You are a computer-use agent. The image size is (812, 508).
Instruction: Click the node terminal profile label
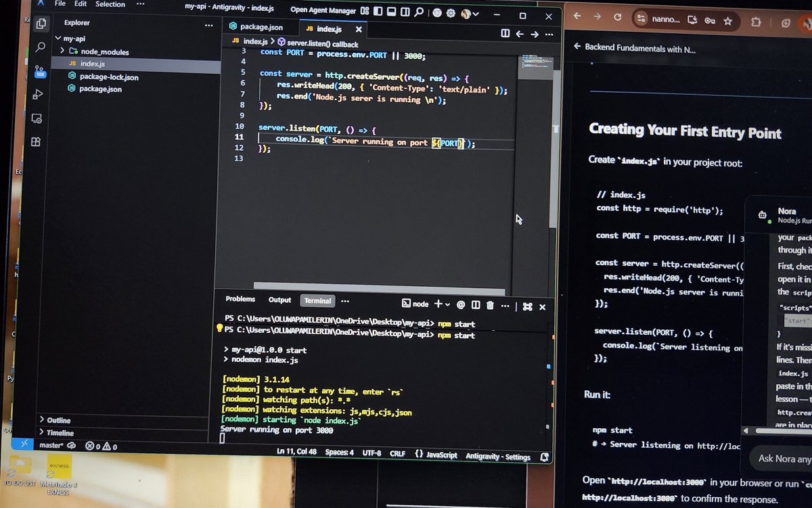pyautogui.click(x=415, y=304)
